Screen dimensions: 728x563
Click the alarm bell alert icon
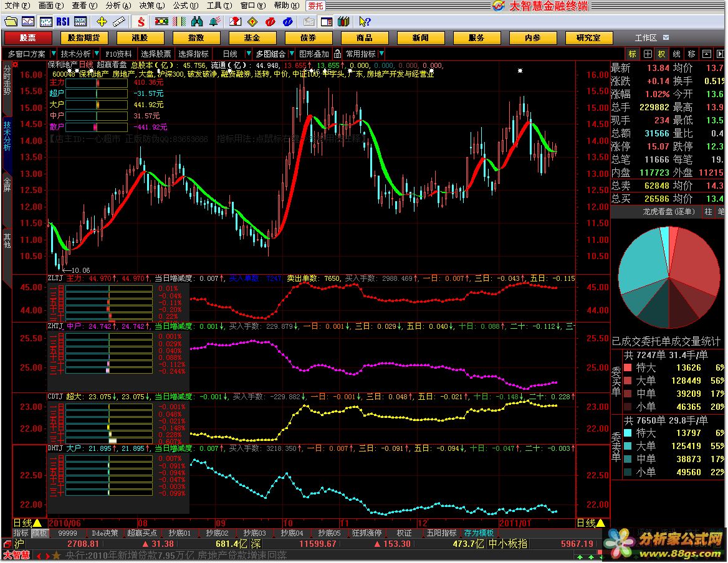click(214, 21)
